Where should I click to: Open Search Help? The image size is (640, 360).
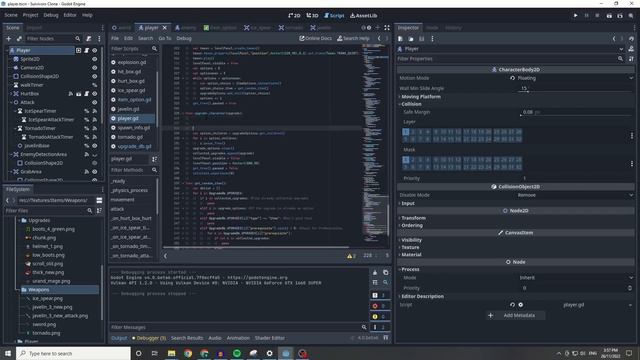point(353,38)
